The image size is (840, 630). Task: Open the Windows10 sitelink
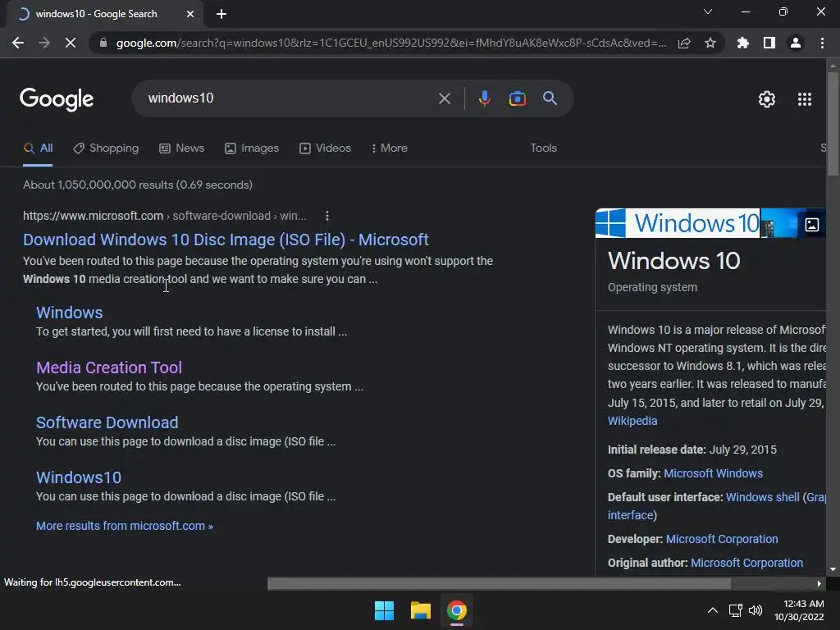coord(79,477)
